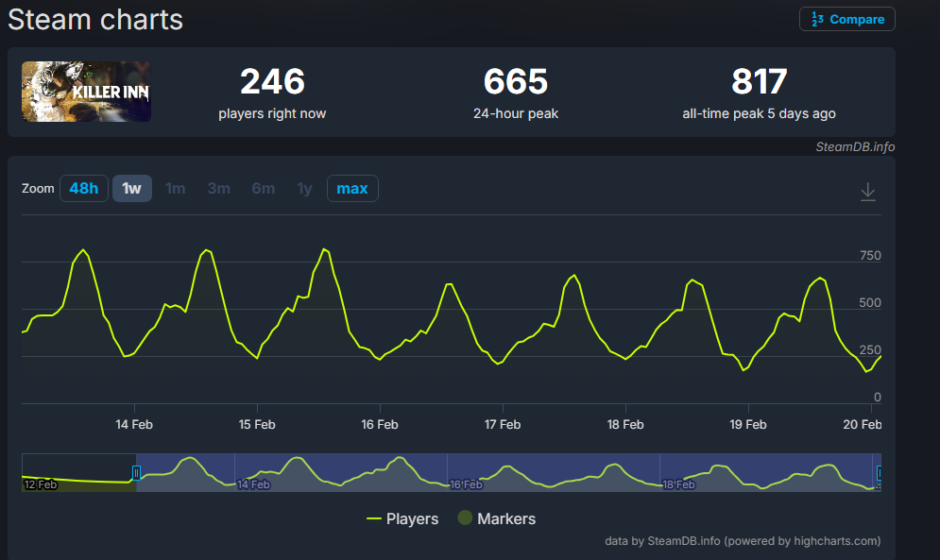
Task: Toggle the Markers series in legend
Action: pyautogui.click(x=496, y=518)
